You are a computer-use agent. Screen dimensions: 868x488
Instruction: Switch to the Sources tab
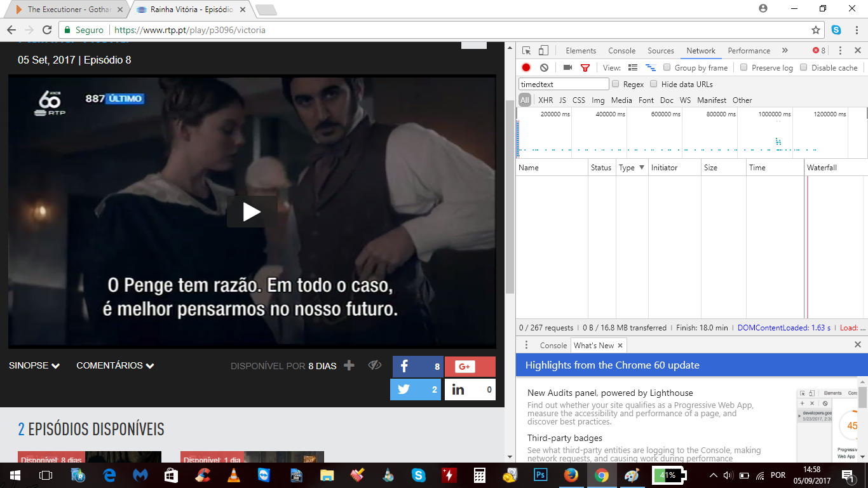[x=661, y=51]
